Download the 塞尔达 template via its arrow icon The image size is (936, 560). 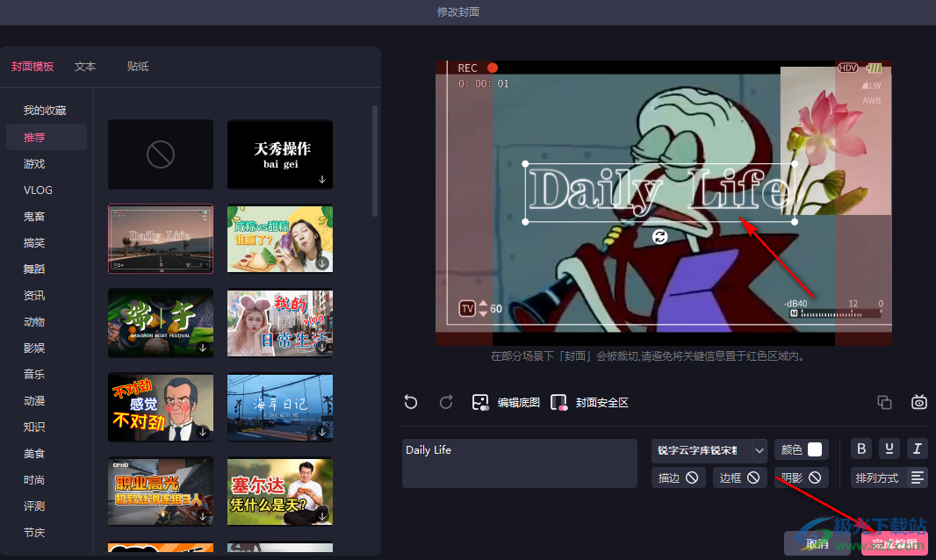click(322, 516)
